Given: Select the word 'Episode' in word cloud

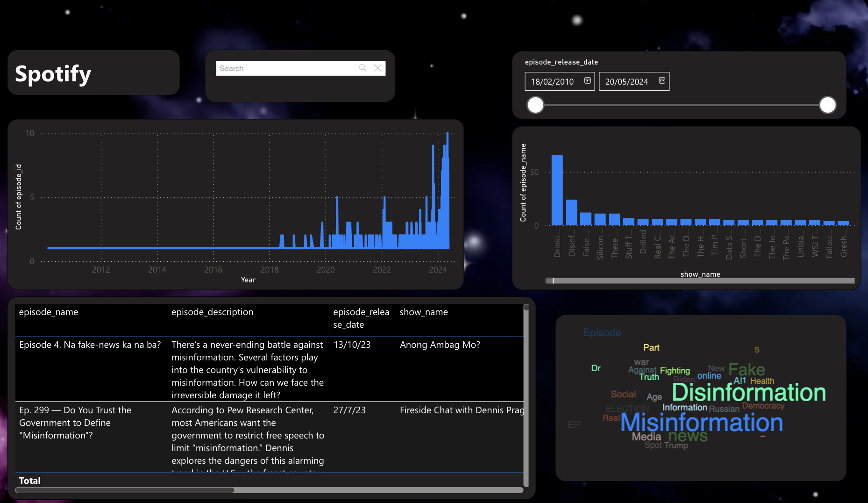Looking at the screenshot, I should pos(602,332).
